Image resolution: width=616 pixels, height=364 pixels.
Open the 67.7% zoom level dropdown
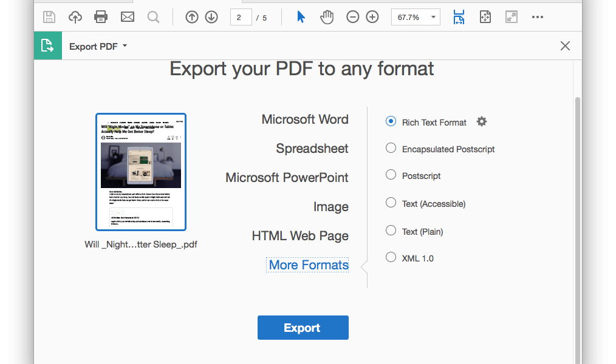(416, 18)
